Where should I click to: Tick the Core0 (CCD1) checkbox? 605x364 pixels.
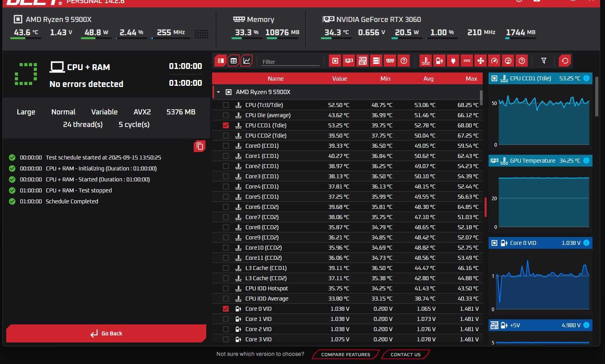pos(225,146)
